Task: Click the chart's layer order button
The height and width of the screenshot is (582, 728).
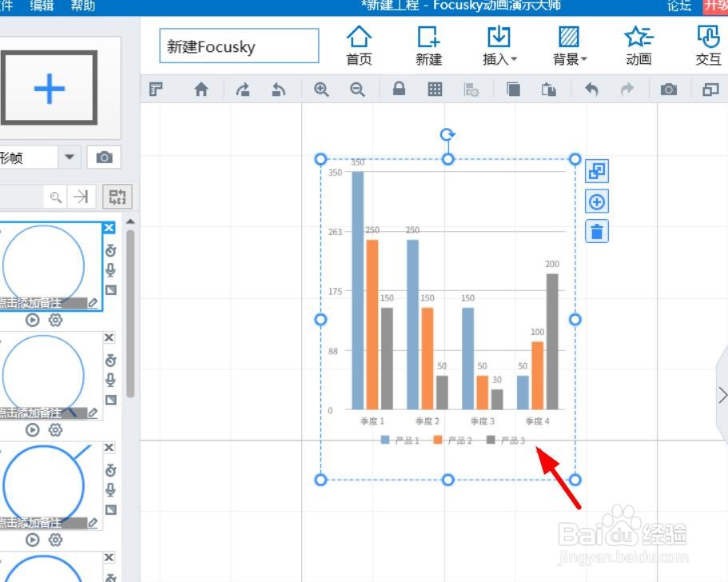Action: click(597, 171)
